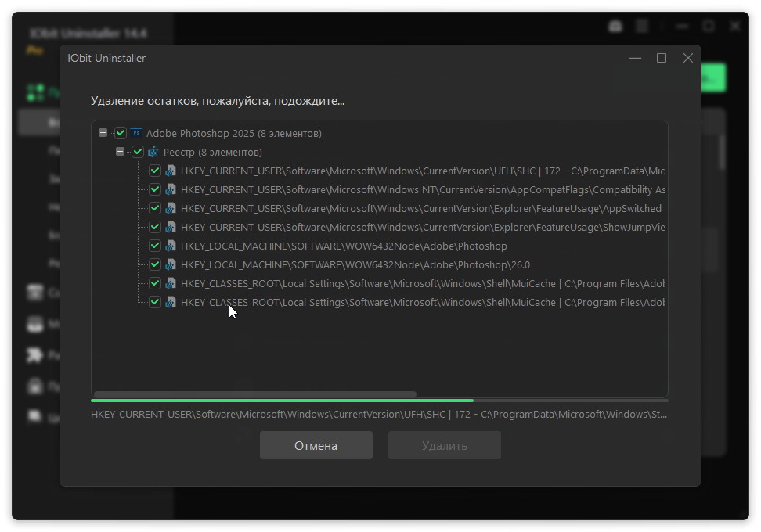
Task: Select the HKEY_LOCAL_MACHINE WOW6432Node\Adobe\Photoshop entry text
Action: click(x=344, y=246)
